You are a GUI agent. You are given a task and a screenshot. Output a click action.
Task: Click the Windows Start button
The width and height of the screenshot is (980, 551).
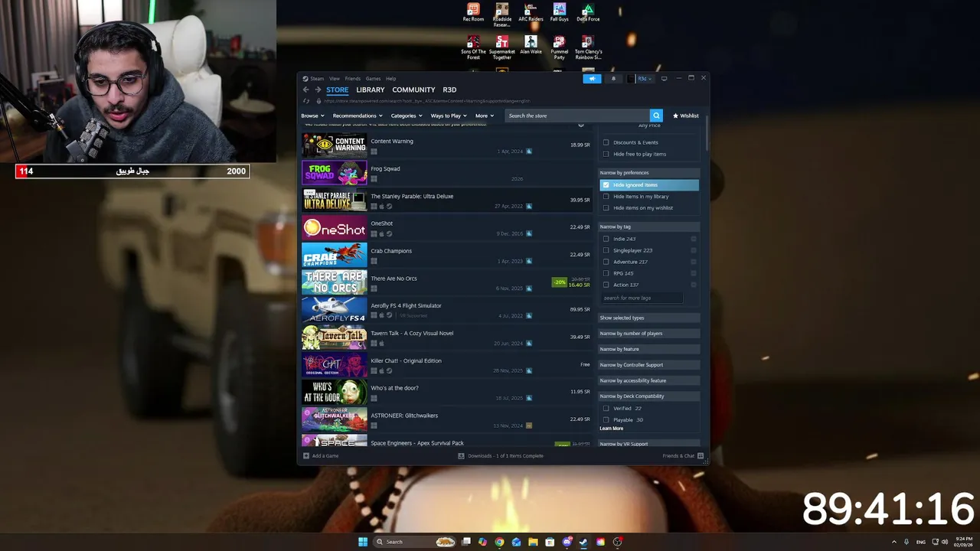(363, 542)
